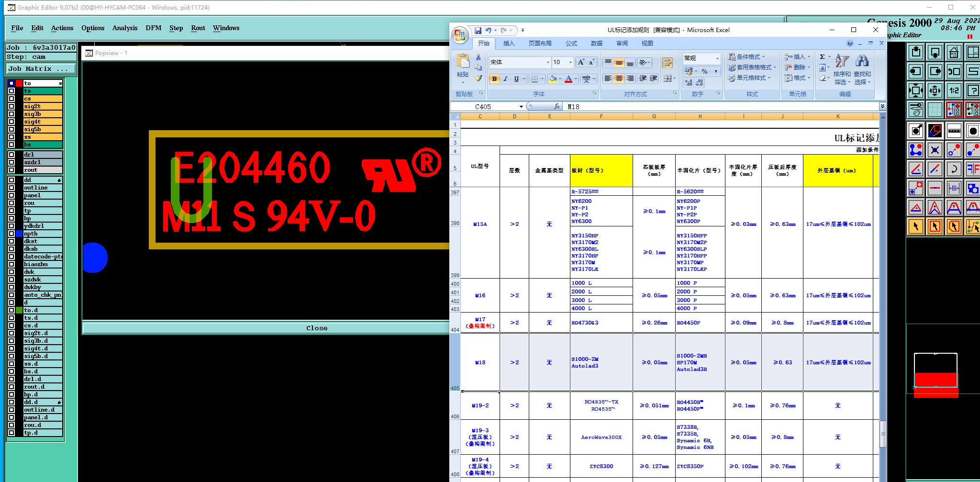
Task: Click the Excel undo arrow icon
Action: (x=488, y=30)
